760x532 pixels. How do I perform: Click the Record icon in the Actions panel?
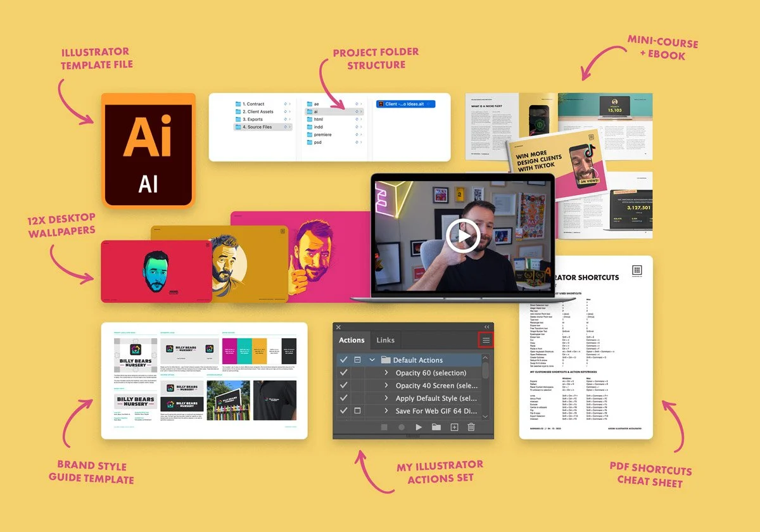[402, 427]
